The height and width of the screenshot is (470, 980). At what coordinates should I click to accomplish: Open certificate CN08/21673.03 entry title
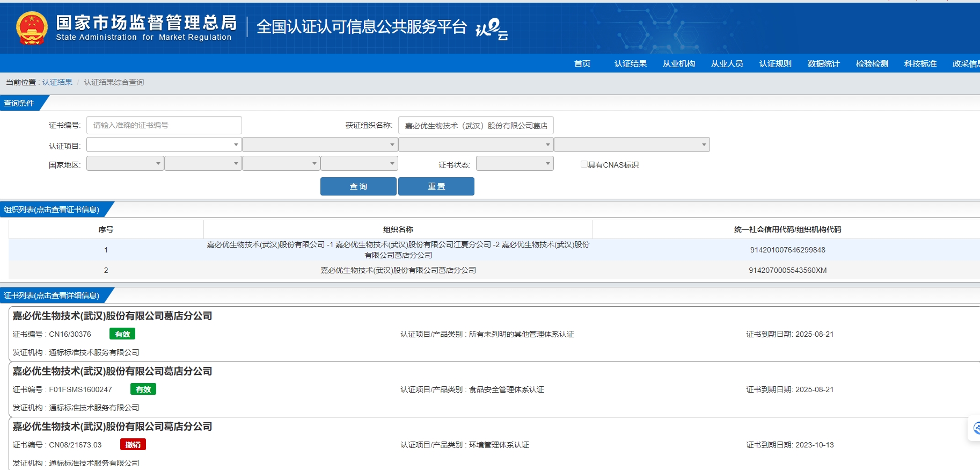112,426
